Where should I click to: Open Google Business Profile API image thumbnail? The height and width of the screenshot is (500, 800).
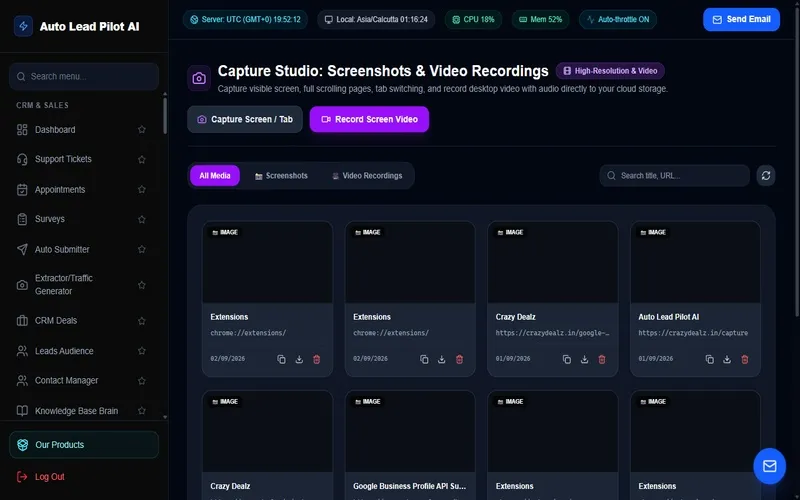point(410,432)
